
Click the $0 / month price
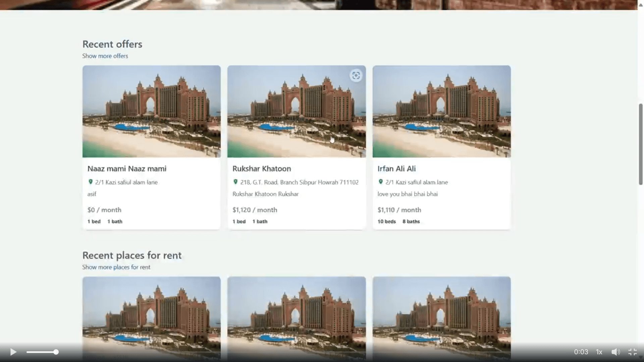pos(104,210)
